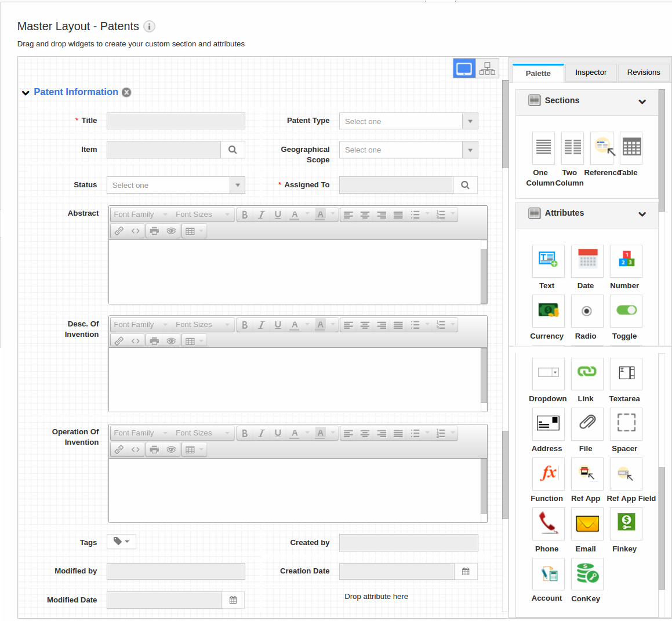
Task: Select the Table section widget
Action: (x=631, y=148)
